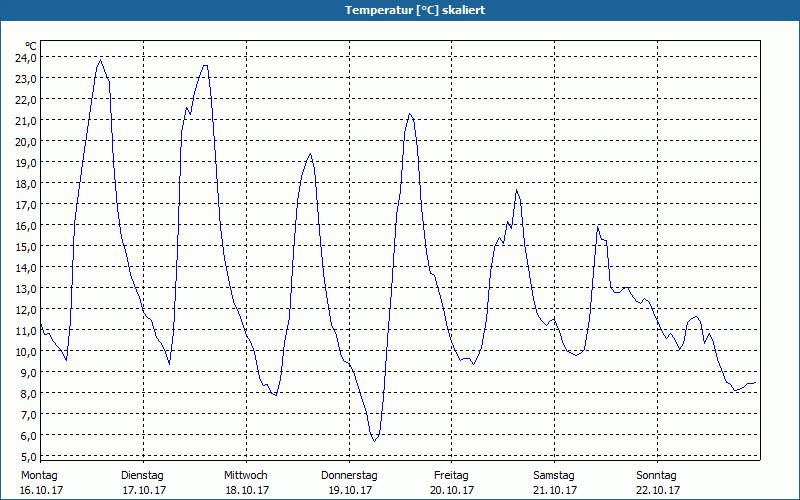Select the Dienstag day label
Screen dimensions: 800x500
click(x=142, y=476)
